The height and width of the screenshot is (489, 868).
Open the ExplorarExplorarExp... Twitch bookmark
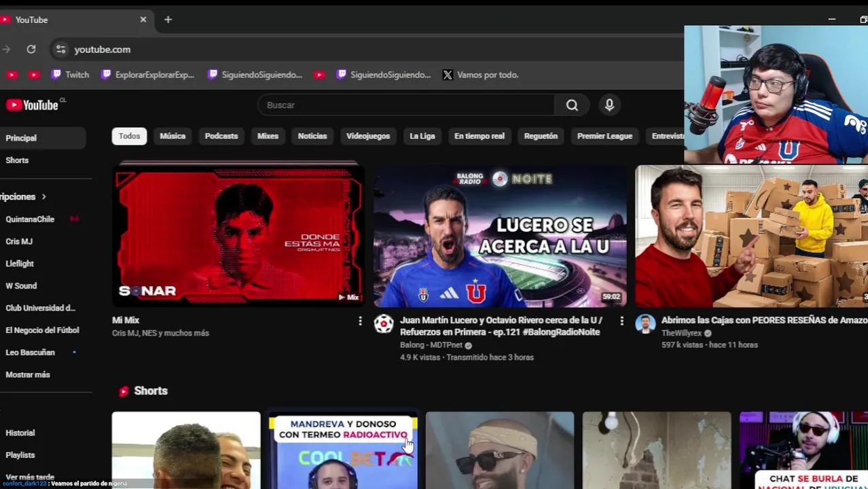[x=148, y=75]
